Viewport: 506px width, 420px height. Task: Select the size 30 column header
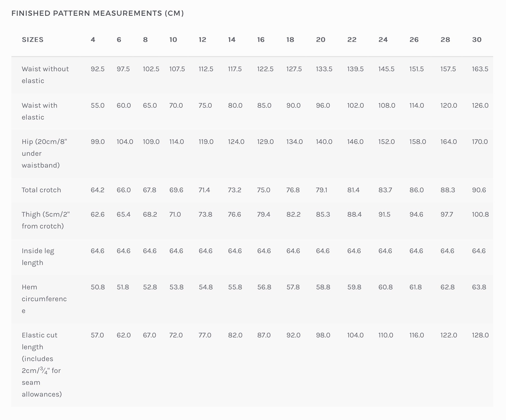point(477,40)
